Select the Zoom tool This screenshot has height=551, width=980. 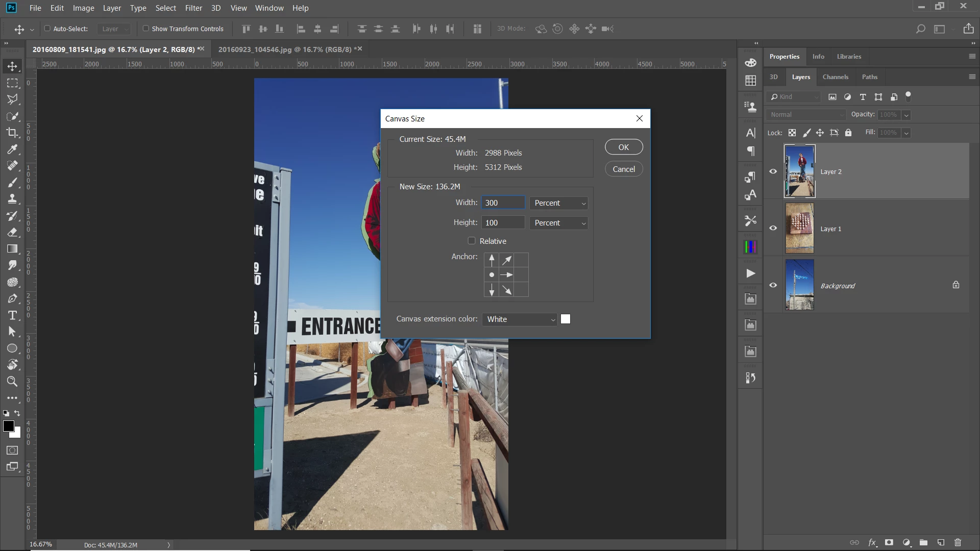click(12, 381)
